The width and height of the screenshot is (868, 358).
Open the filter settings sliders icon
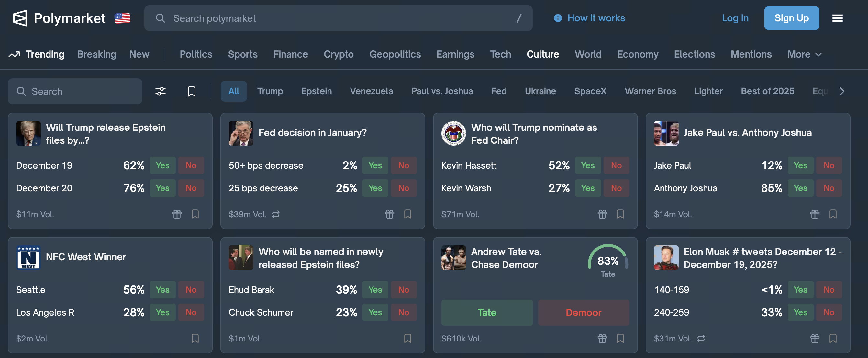point(161,91)
